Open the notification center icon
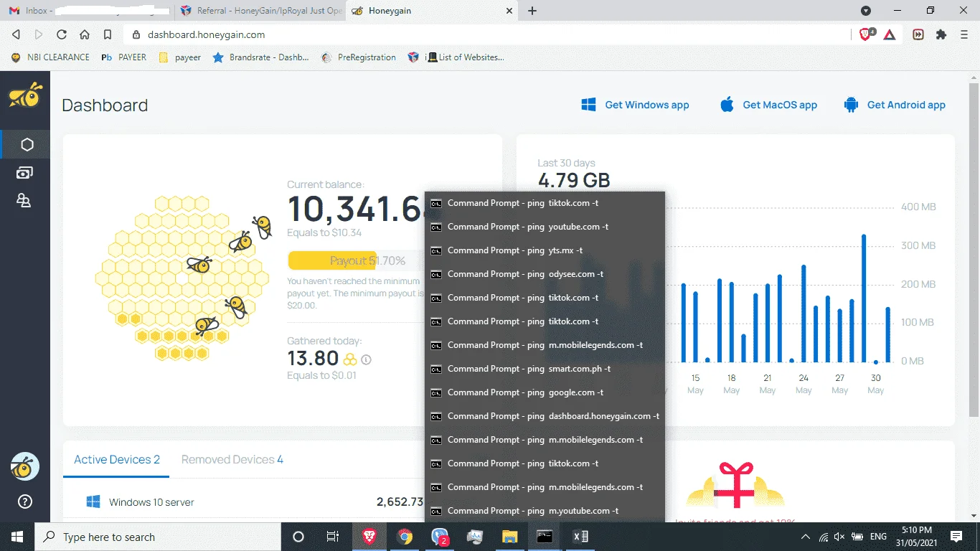 point(956,537)
